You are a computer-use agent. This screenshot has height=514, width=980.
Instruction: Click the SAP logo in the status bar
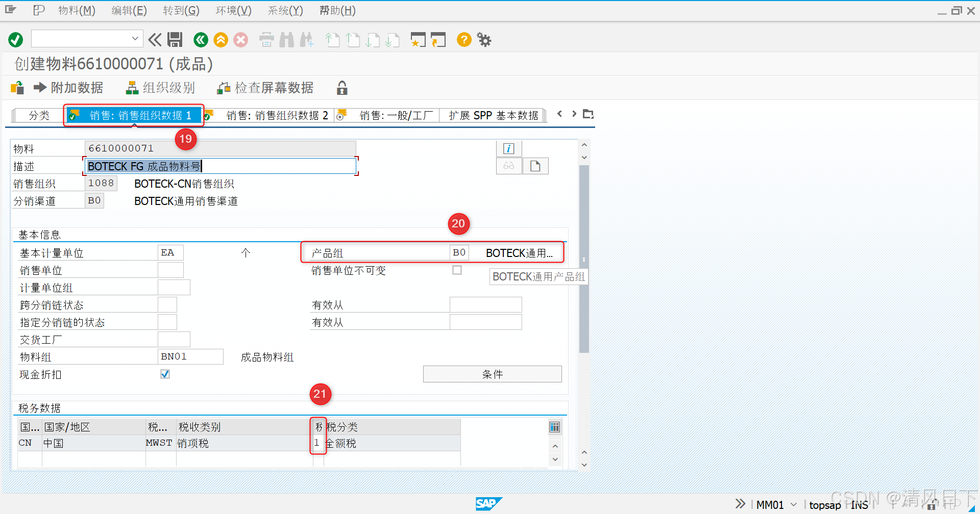coord(489,504)
